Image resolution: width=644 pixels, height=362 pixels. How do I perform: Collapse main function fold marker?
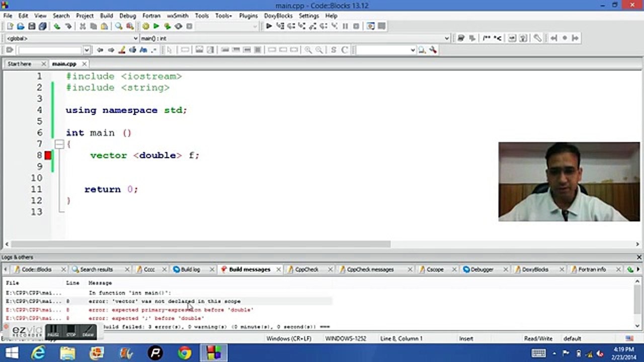59,144
